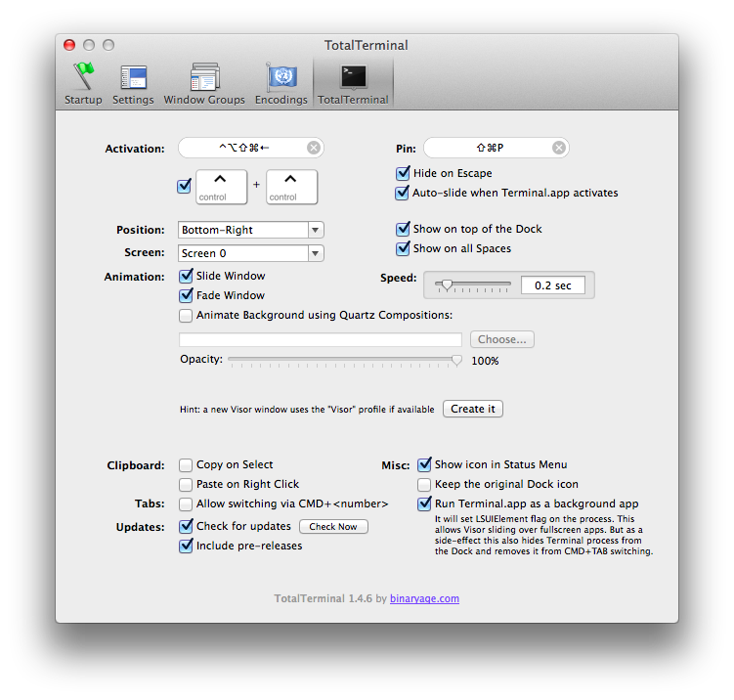Screen dimensions: 734x700
Task: Click the '100%' opacity value
Action: tap(485, 361)
